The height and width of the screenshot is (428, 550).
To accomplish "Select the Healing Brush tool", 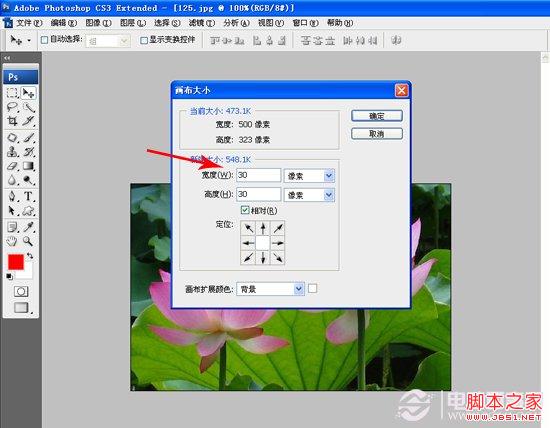I will coord(12,138).
